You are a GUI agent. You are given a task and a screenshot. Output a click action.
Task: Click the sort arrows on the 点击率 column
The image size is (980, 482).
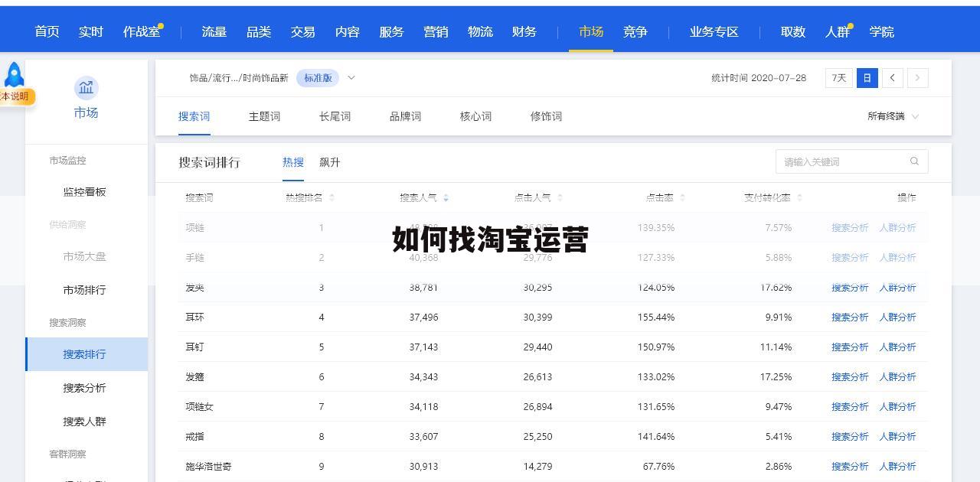(682, 197)
